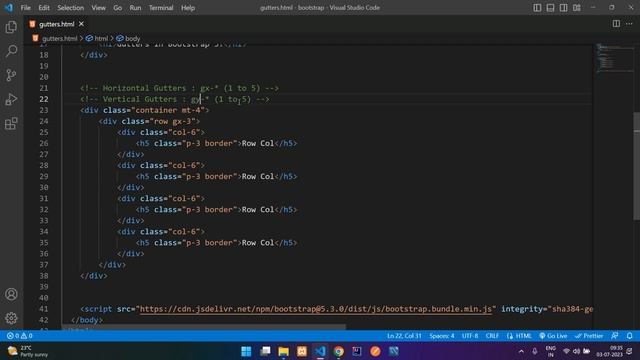Click line number 41 in the gutter

coord(44,309)
